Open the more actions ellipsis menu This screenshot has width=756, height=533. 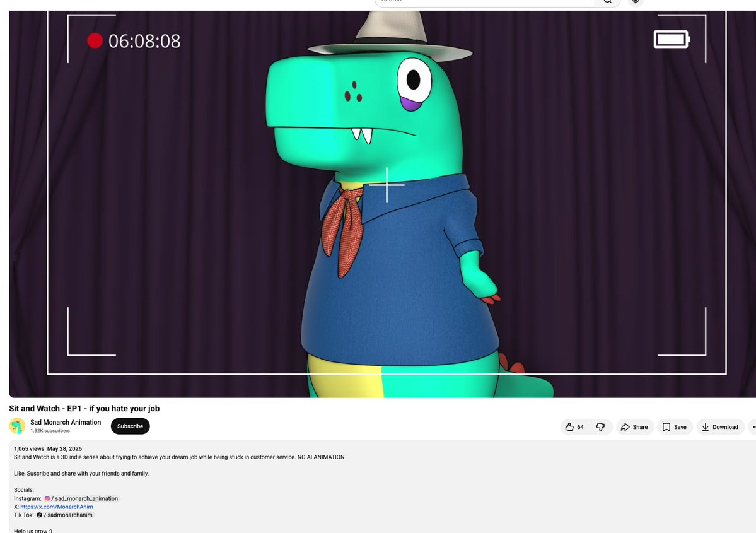click(x=753, y=427)
